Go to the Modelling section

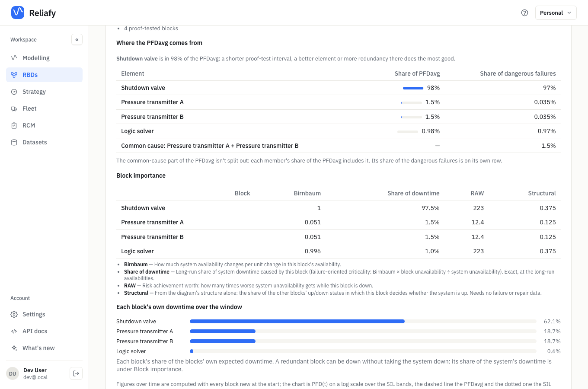click(44, 58)
